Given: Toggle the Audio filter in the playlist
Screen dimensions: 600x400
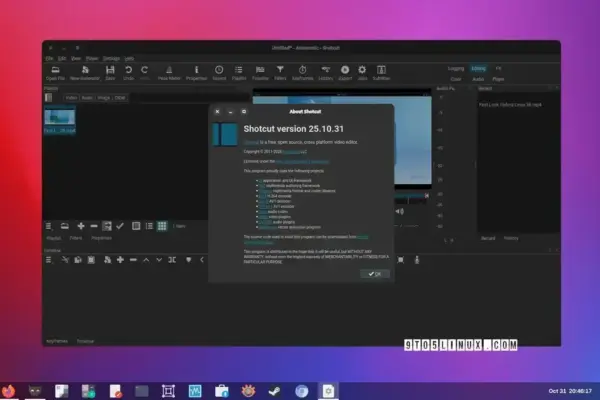Looking at the screenshot, I should 87,98.
